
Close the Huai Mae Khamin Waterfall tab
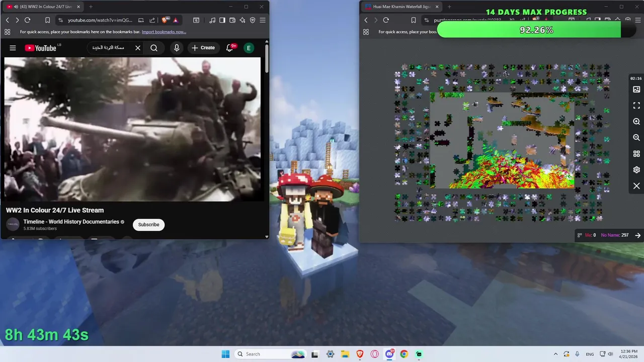(x=437, y=7)
